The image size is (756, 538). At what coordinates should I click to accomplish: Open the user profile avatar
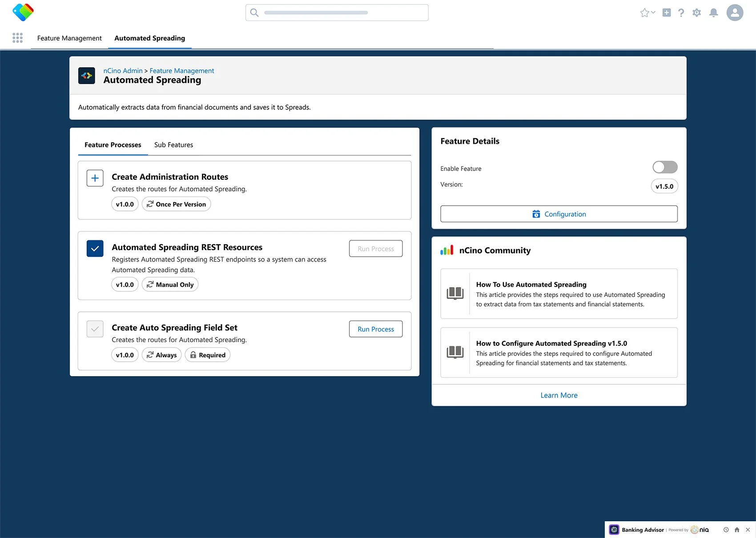pos(735,12)
